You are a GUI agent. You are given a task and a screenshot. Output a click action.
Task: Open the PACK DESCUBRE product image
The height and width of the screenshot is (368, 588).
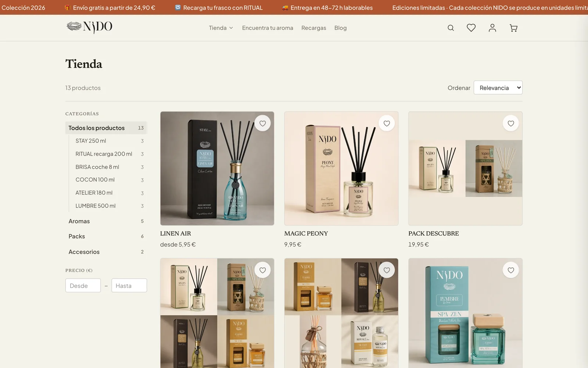pyautogui.click(x=465, y=169)
